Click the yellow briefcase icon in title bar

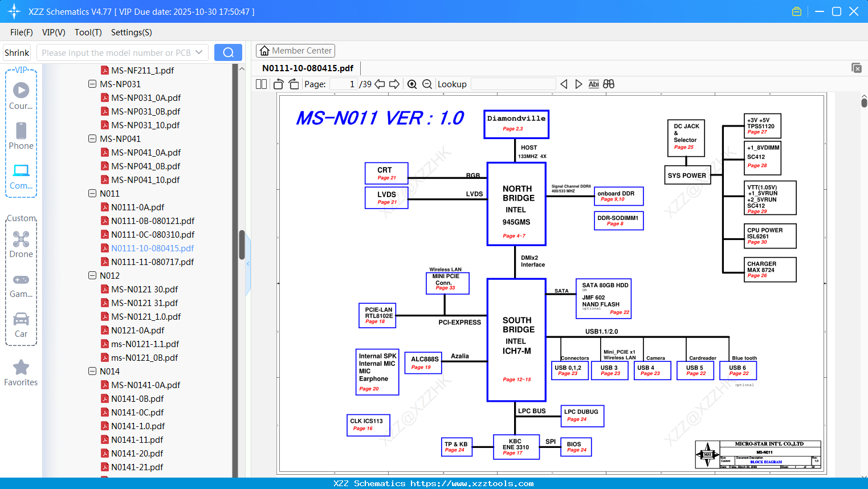(x=797, y=11)
